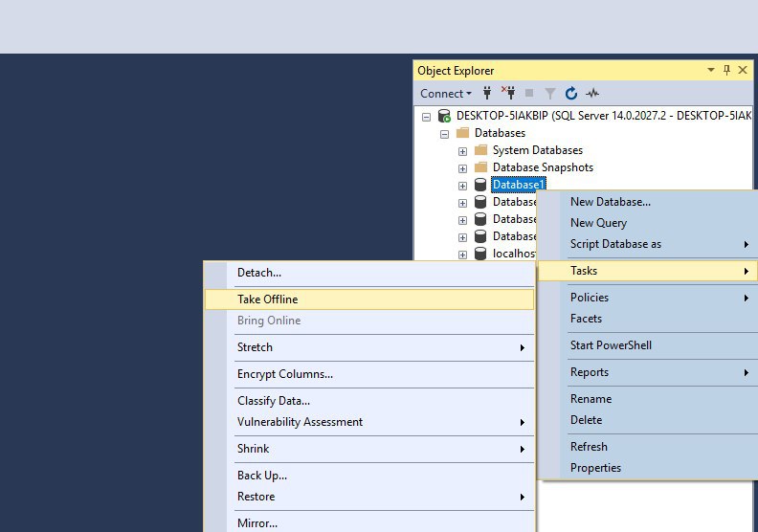The height and width of the screenshot is (532, 758).
Task: Click the Refresh circular arrow icon
Action: click(571, 93)
